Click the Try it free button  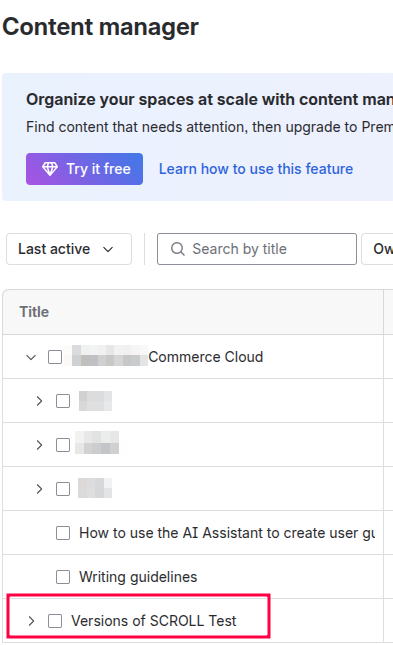pyautogui.click(x=84, y=169)
